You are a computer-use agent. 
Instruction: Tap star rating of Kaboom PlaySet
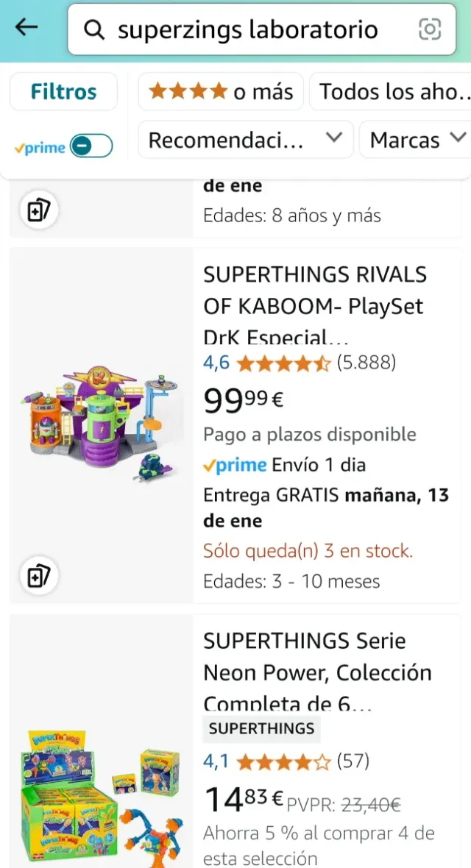tap(283, 363)
